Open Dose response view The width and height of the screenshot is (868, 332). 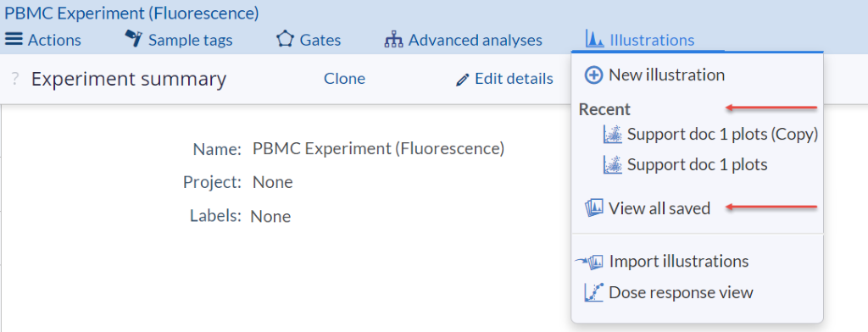[681, 293]
